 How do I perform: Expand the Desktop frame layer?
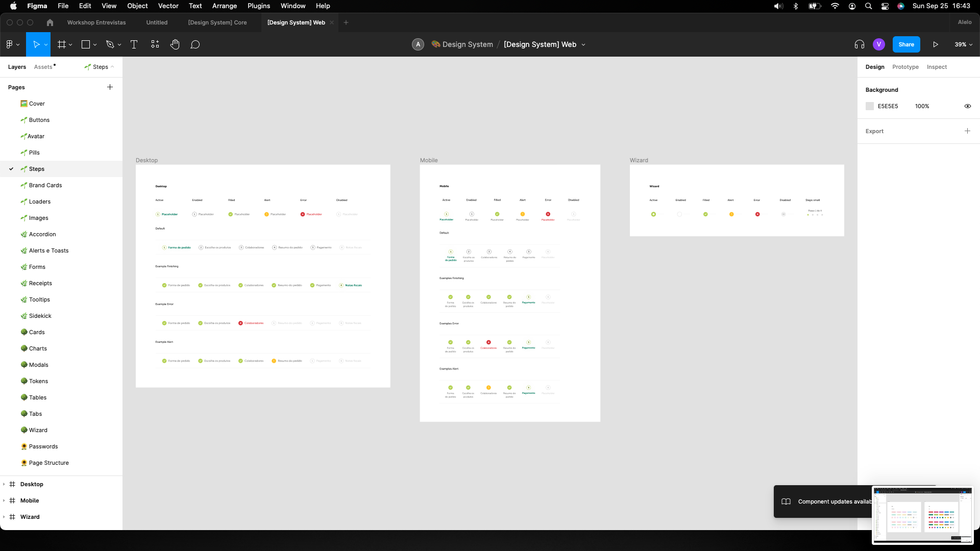[x=4, y=484]
